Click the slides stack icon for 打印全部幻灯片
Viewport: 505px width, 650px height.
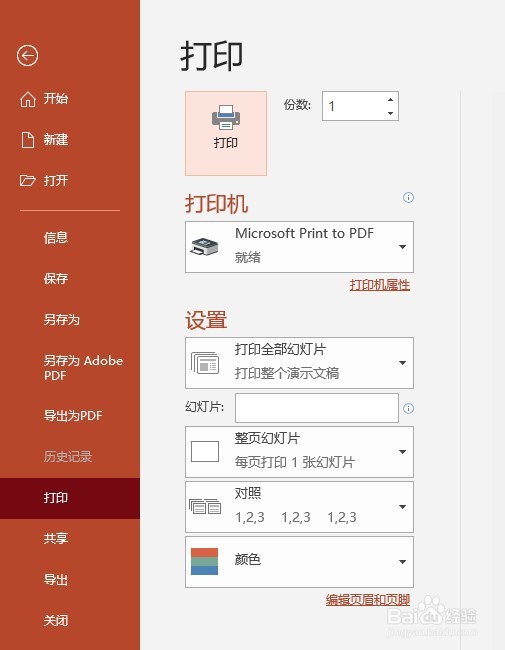tap(205, 363)
